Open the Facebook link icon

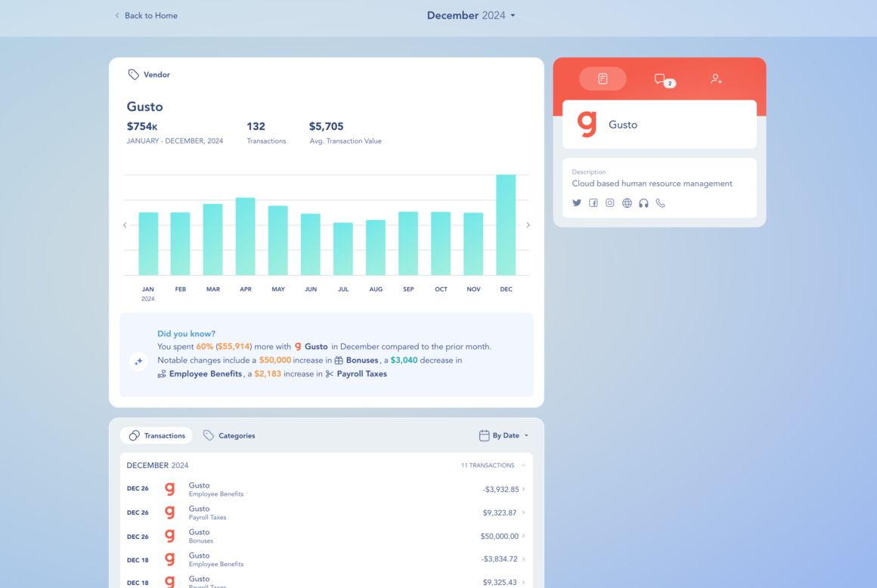click(593, 203)
